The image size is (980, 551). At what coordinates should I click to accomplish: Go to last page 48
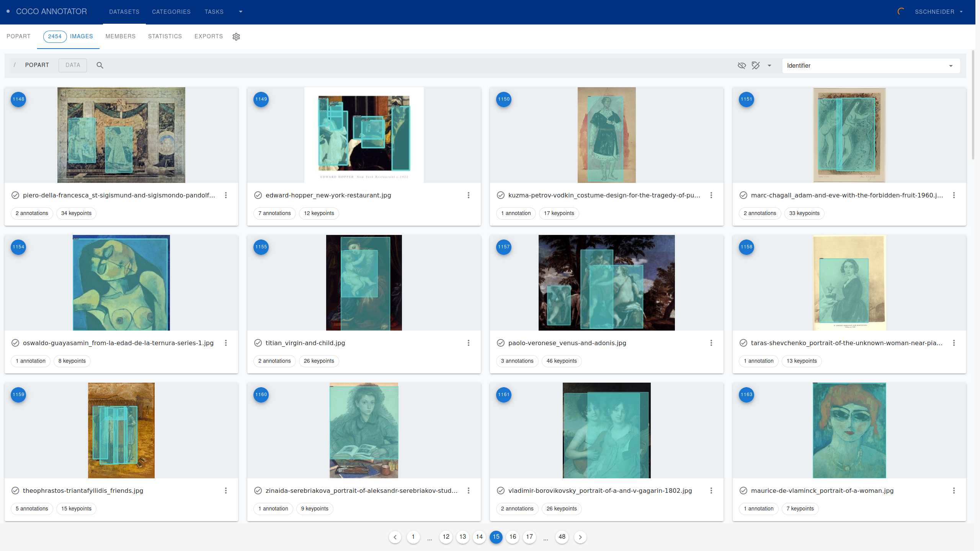(562, 537)
